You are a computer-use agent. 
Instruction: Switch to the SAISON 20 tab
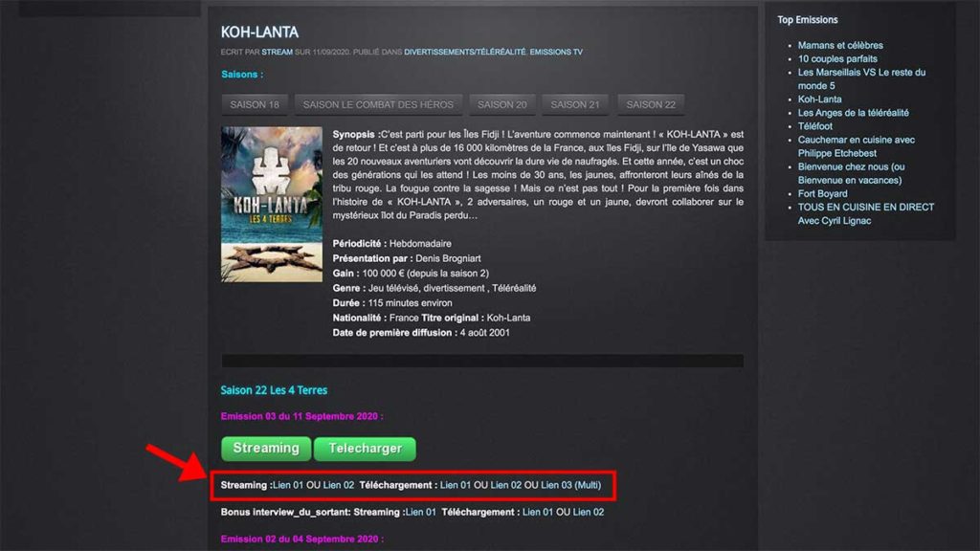click(x=501, y=104)
